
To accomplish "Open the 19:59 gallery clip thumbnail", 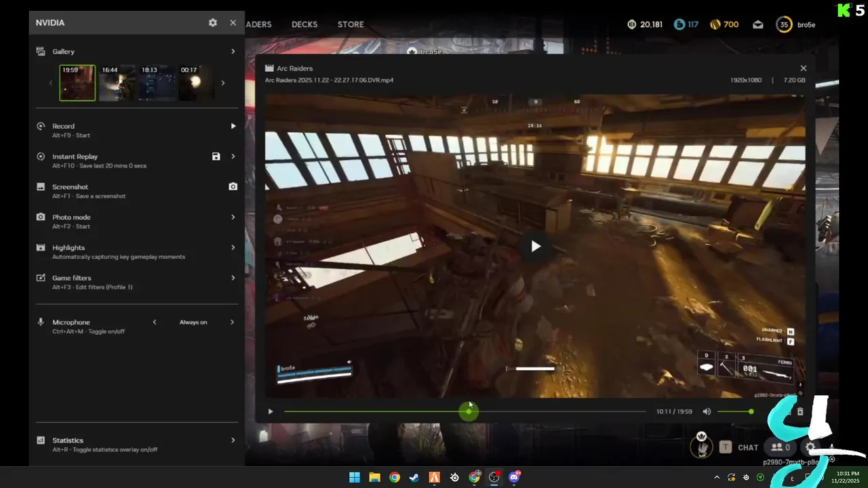I will (77, 83).
